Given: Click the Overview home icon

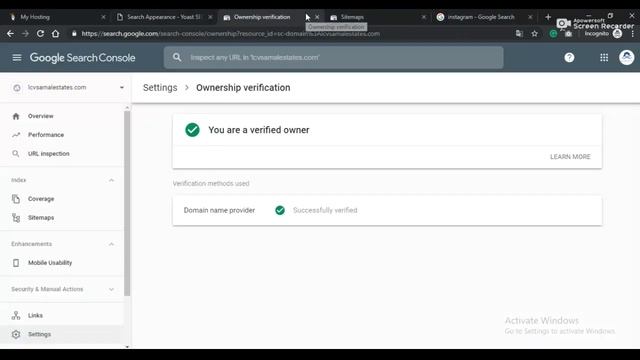Looking at the screenshot, I should click(x=16, y=116).
